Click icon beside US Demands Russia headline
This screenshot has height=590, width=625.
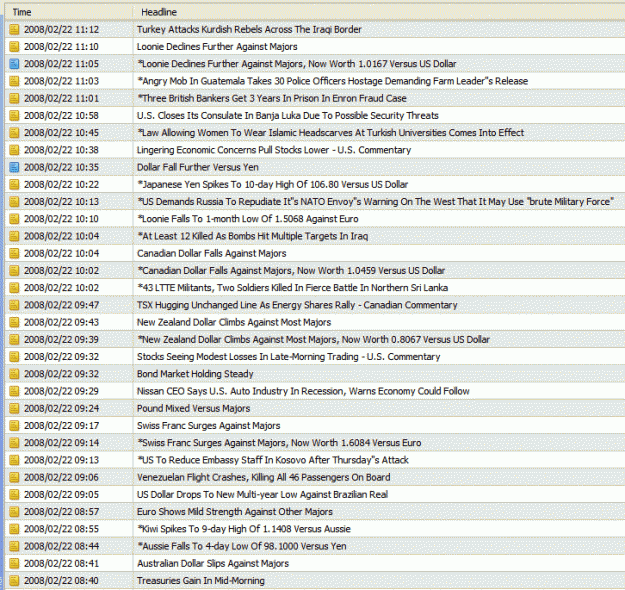[x=14, y=202]
